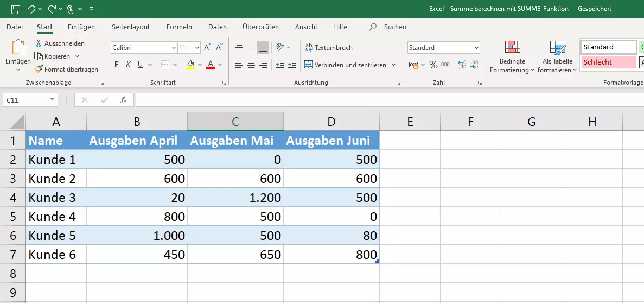This screenshot has height=303, width=644.
Task: Click into the formula bar field
Action: click(x=390, y=100)
